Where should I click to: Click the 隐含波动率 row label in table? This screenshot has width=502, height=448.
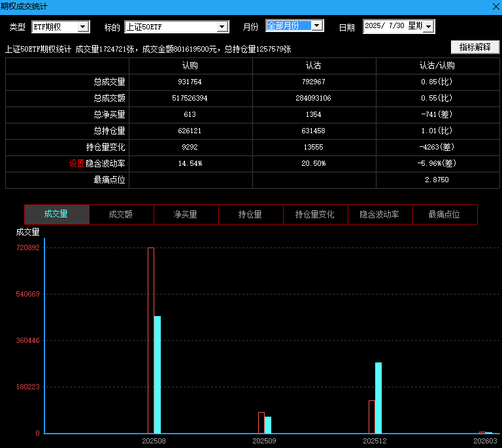point(105,164)
